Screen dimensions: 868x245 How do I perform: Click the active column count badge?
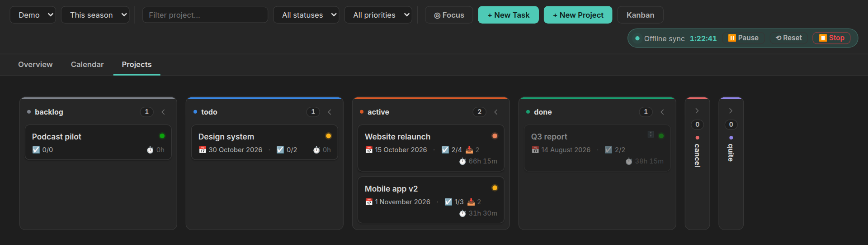tap(479, 112)
